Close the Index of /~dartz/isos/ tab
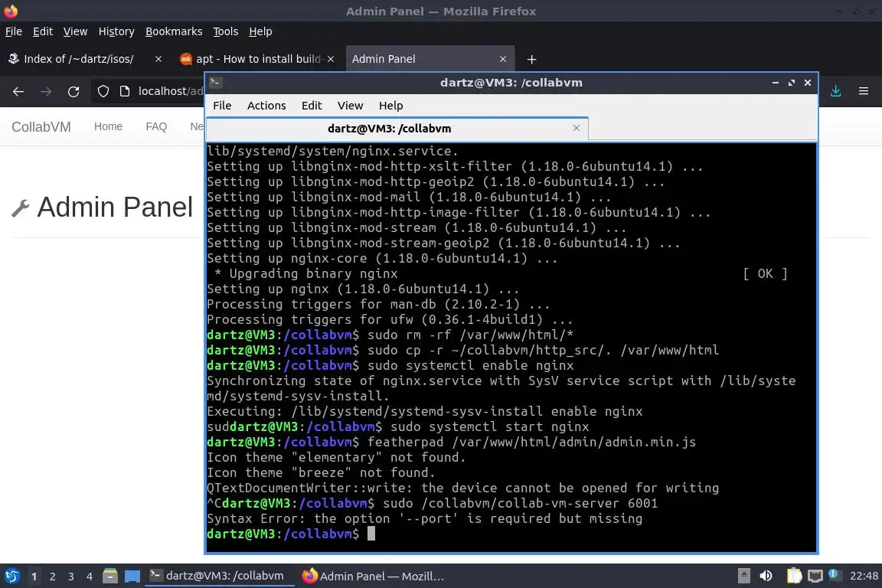This screenshot has height=588, width=882. 158,58
